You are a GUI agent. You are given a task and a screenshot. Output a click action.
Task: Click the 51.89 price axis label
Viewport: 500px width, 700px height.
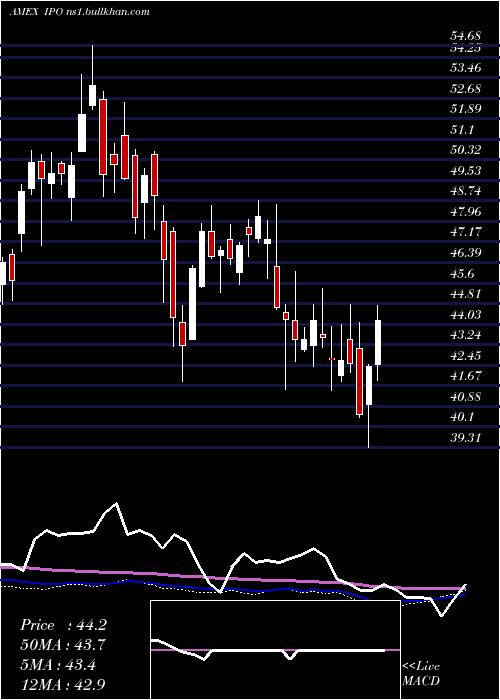point(466,109)
